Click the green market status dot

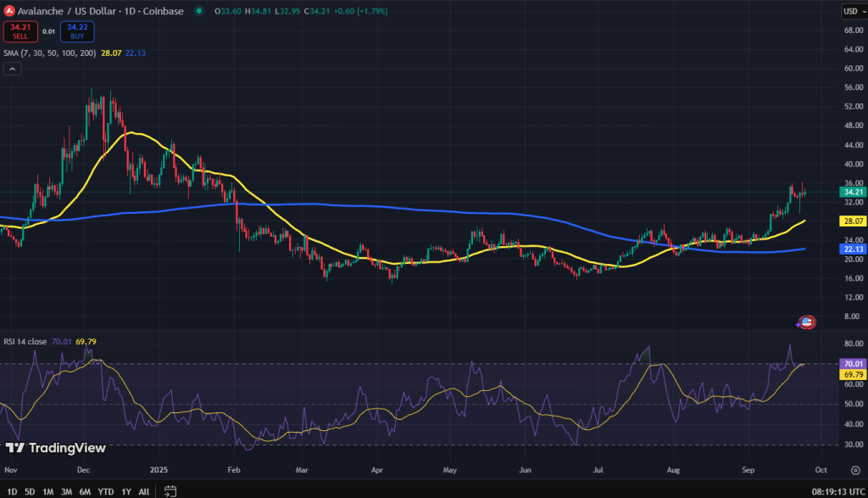[198, 11]
